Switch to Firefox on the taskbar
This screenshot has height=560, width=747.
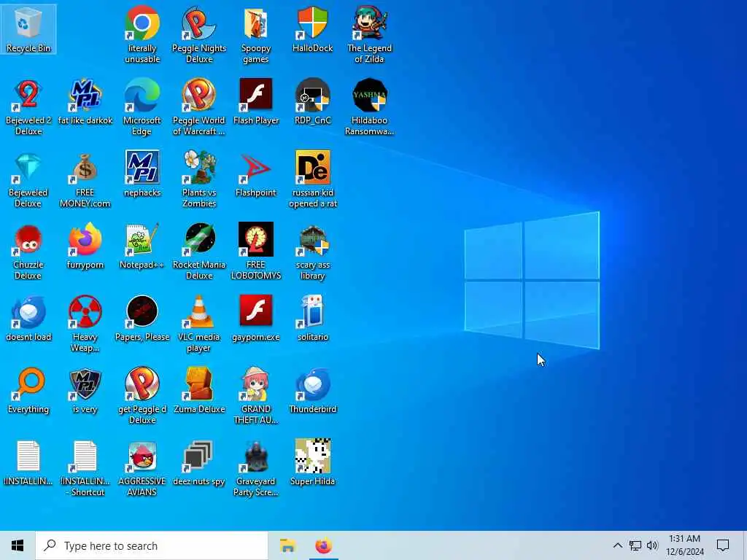point(323,545)
